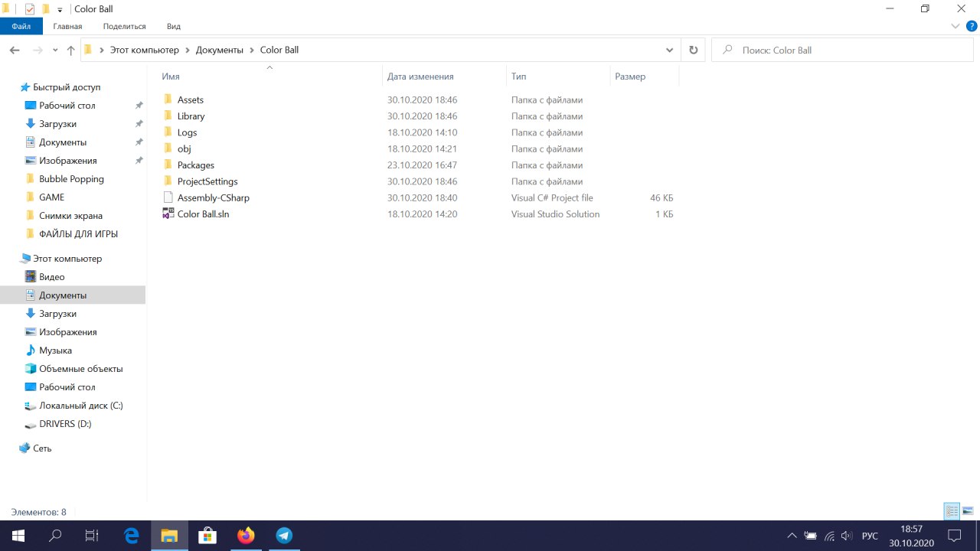
Task: Open the address bar history dropdown
Action: (x=670, y=50)
